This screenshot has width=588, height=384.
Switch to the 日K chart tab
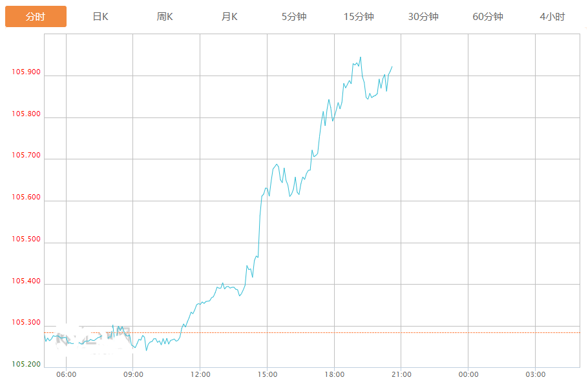click(x=100, y=17)
